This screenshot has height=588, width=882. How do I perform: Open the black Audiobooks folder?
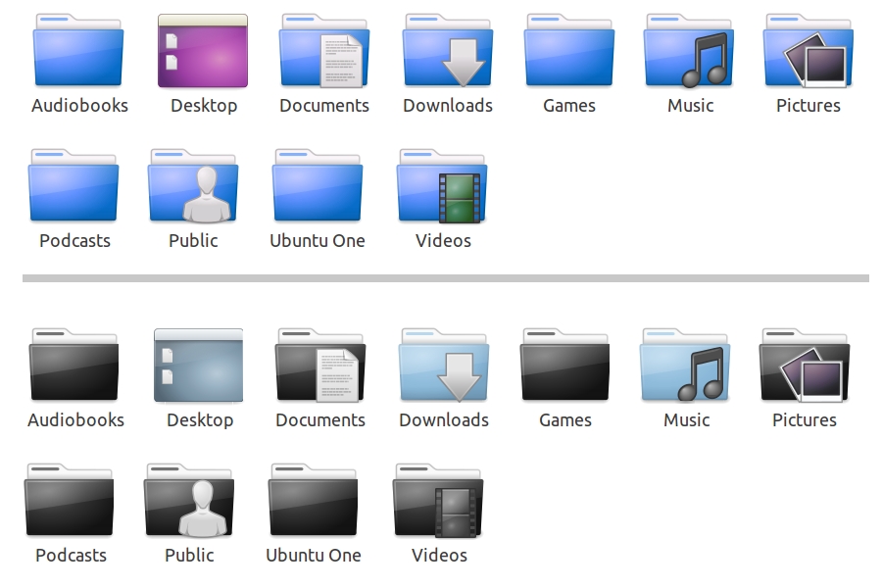(x=75, y=366)
